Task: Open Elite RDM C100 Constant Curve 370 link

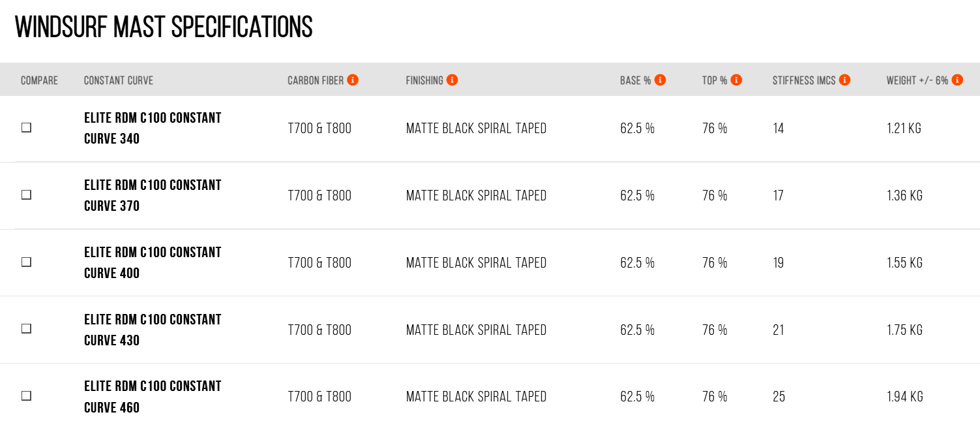Action: click(153, 195)
